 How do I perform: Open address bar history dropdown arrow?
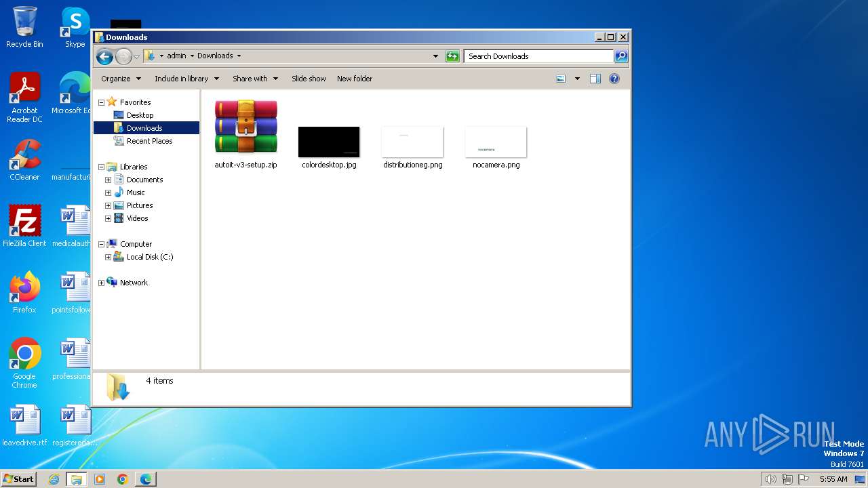(435, 56)
